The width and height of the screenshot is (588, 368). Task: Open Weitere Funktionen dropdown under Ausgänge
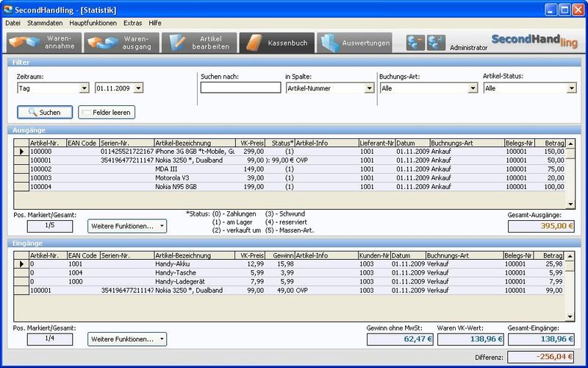(127, 226)
